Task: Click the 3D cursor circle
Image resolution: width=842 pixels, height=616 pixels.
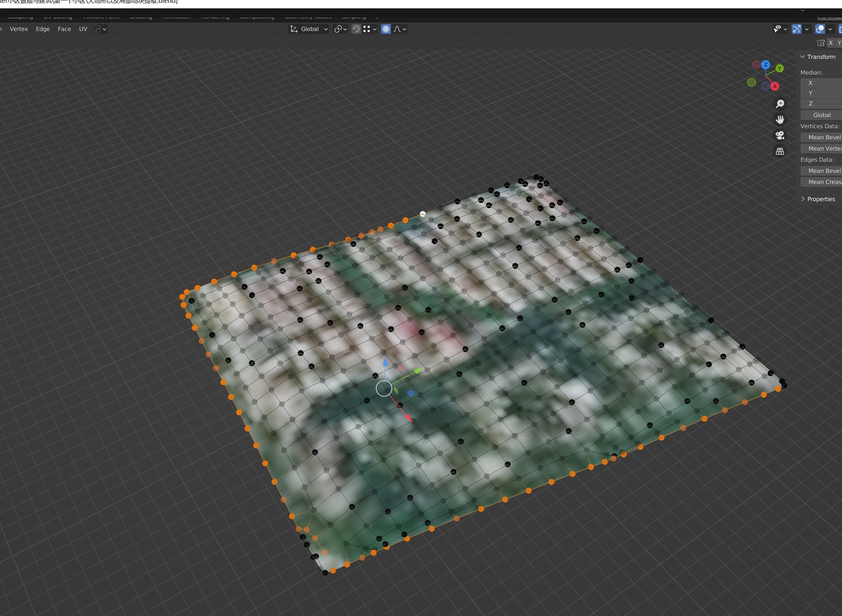Action: (384, 388)
